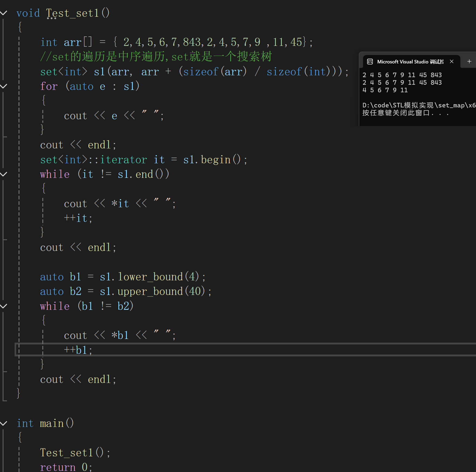476x472 pixels.
Task: Click console path line 'D:\code\STL'
Action: coord(419,105)
